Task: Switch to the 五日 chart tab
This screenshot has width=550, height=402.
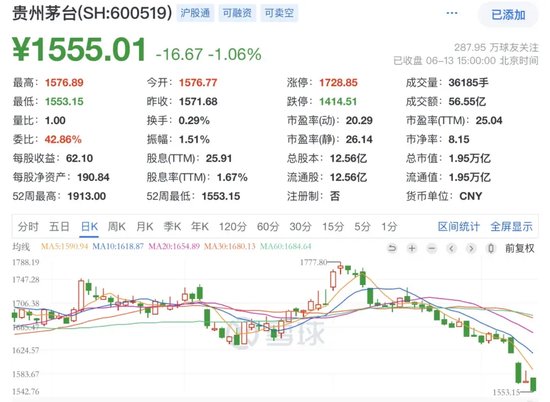Action: coord(59,227)
